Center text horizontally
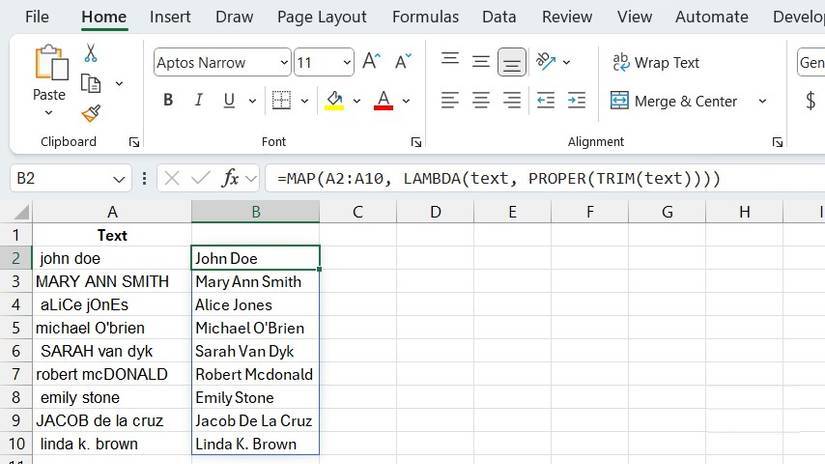Viewport: 825px width, 464px height. 480,100
